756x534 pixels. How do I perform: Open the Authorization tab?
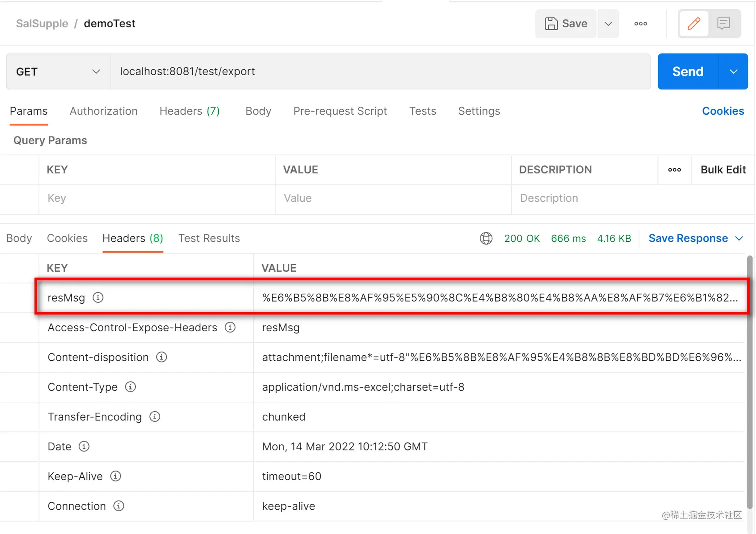point(104,111)
